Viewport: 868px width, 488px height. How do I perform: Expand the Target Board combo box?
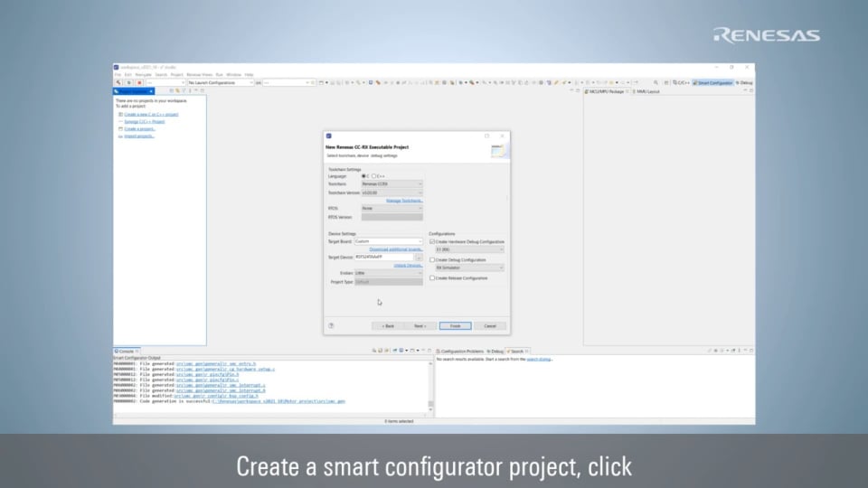(388, 241)
